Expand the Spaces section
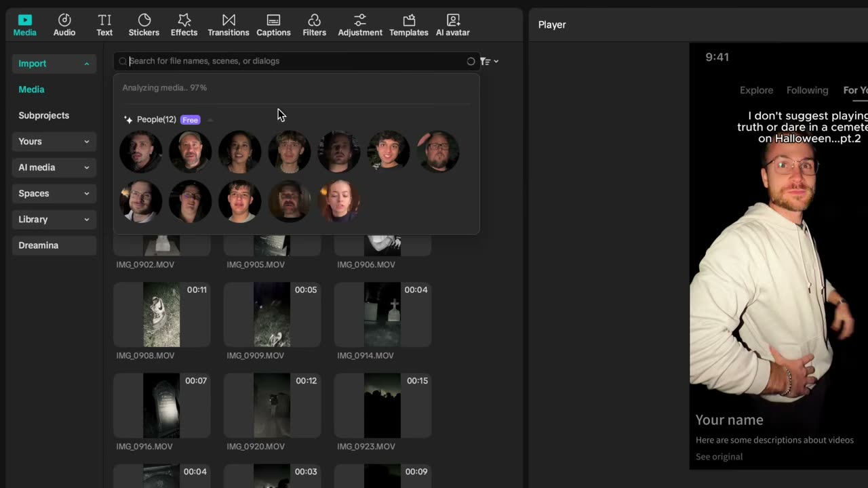 tap(54, 193)
